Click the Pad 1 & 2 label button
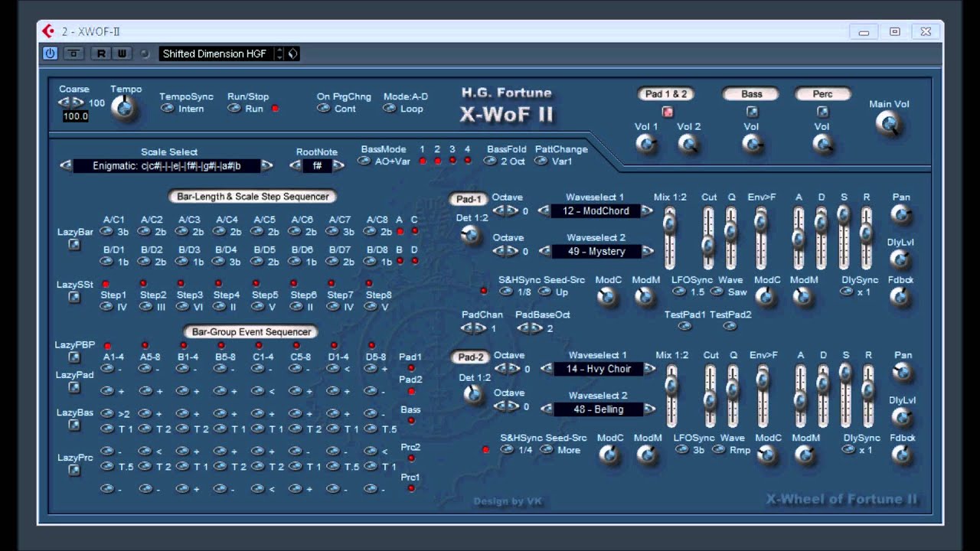Image resolution: width=980 pixels, height=551 pixels. coord(666,93)
